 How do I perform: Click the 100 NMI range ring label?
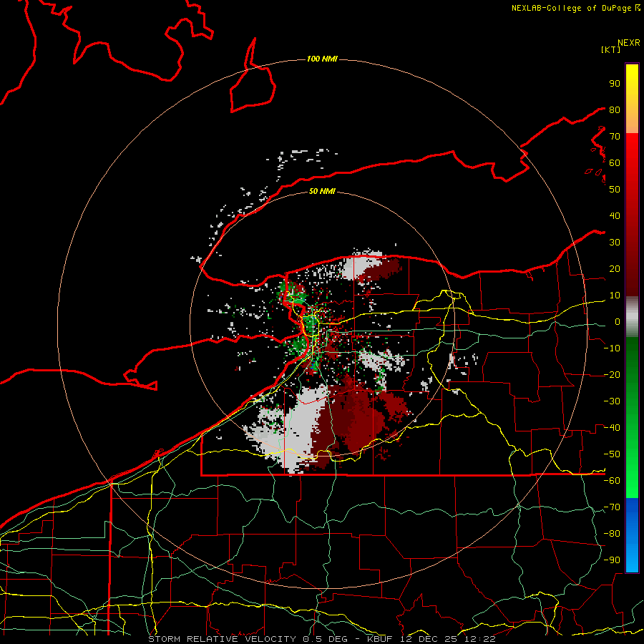point(322,59)
